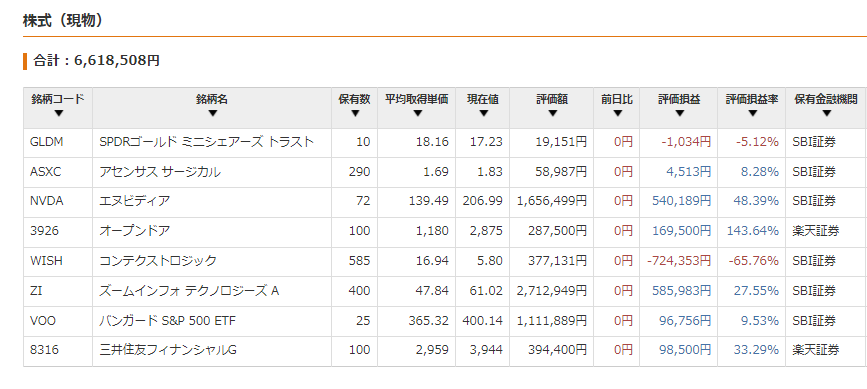Click the GLDM ticker code
The height and width of the screenshot is (389, 867).
click(46, 142)
